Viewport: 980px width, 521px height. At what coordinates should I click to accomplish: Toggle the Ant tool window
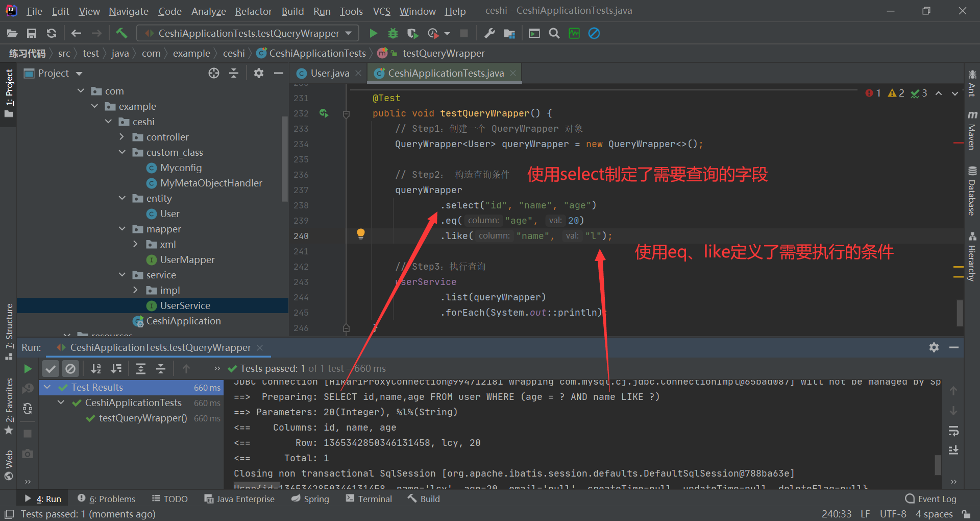[972, 83]
